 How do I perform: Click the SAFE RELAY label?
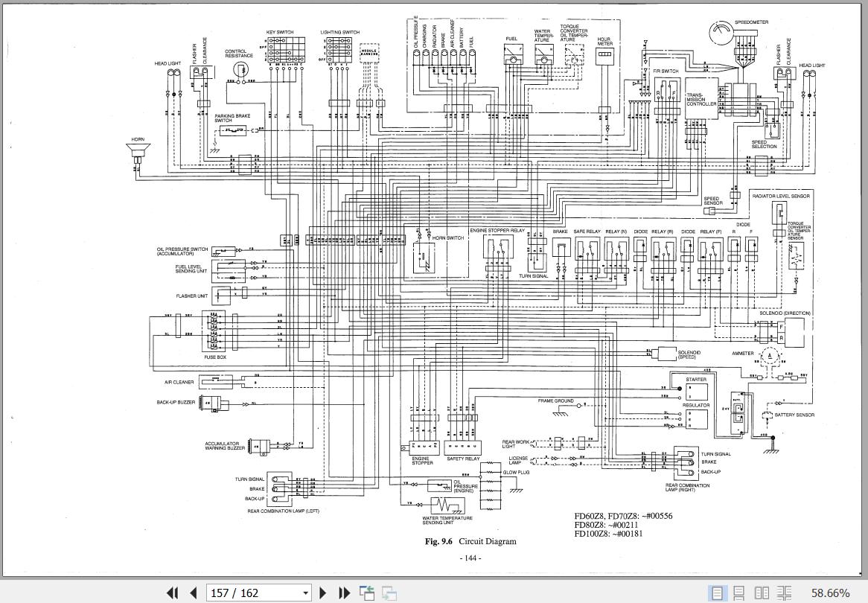pos(587,232)
